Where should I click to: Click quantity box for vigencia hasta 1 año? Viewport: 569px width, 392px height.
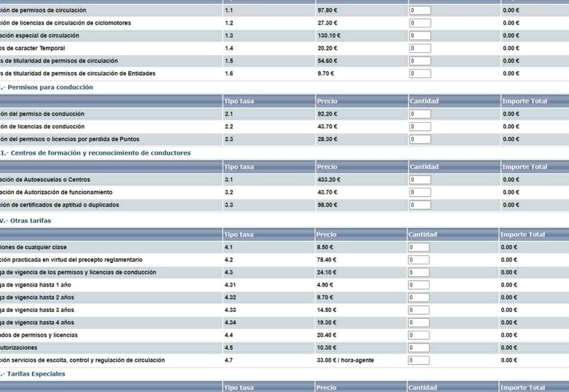coord(418,285)
